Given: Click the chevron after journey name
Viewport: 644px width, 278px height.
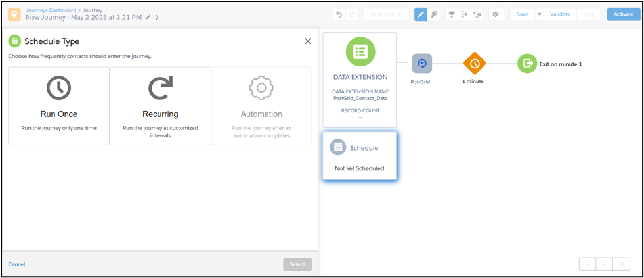Looking at the screenshot, I should (157, 17).
